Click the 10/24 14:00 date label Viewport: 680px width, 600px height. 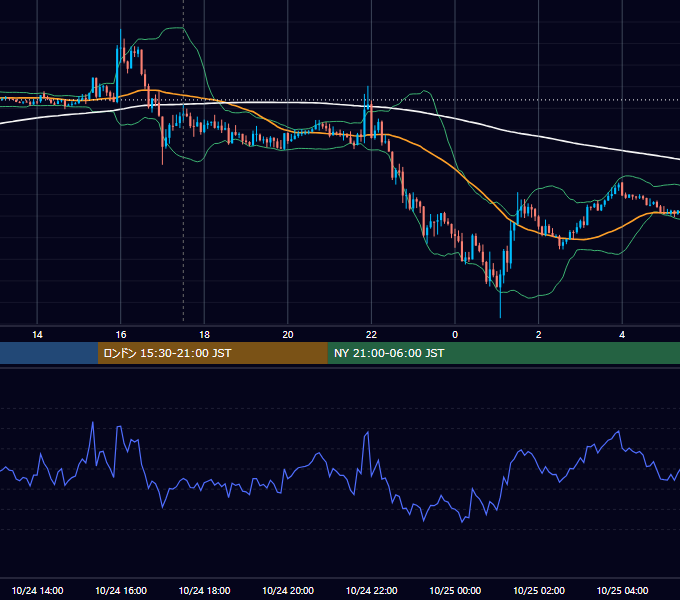[x=37, y=590]
